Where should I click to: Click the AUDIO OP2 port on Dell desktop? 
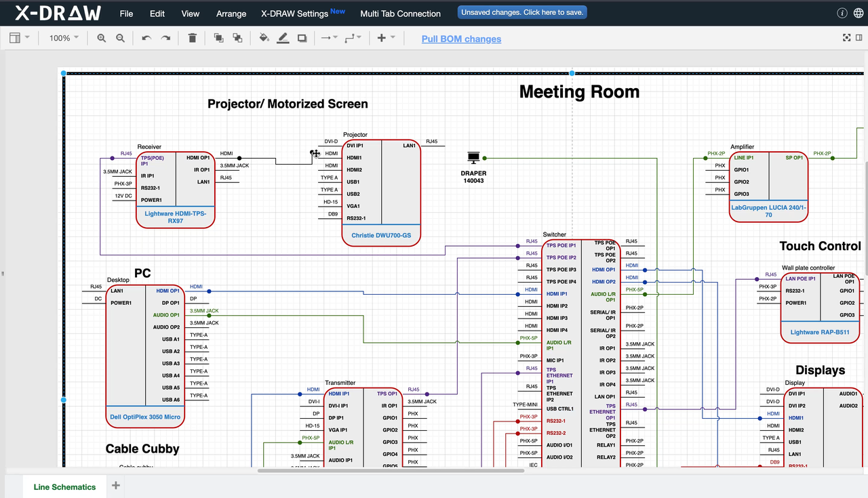166,327
